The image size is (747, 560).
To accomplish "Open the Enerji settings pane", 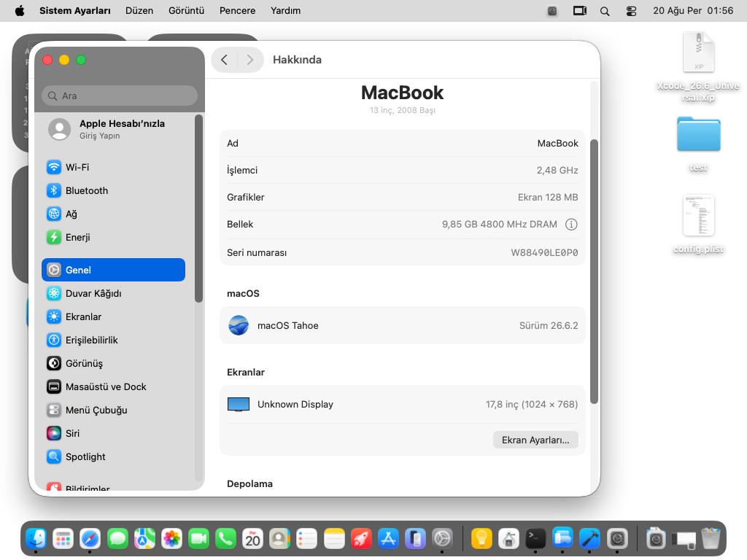I will click(x=113, y=237).
